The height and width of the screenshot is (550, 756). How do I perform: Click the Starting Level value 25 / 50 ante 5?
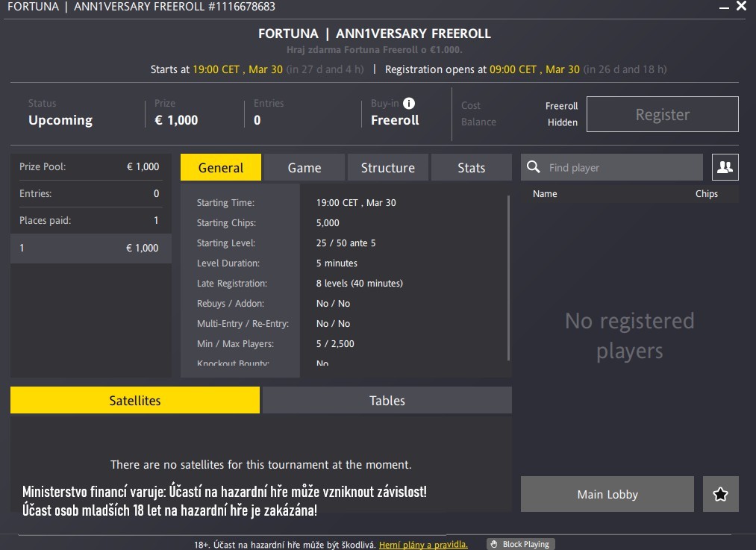pos(346,243)
